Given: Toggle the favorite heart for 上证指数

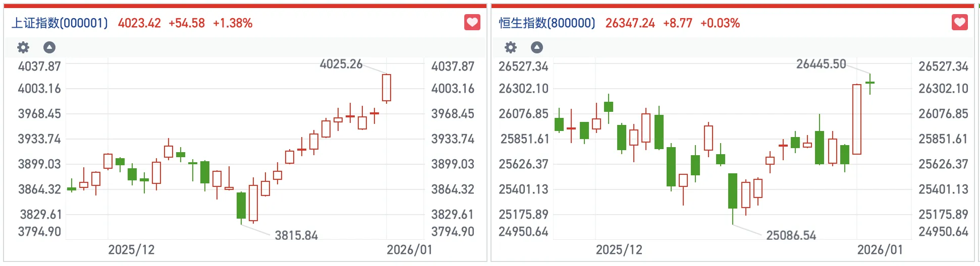Looking at the screenshot, I should pos(472,23).
